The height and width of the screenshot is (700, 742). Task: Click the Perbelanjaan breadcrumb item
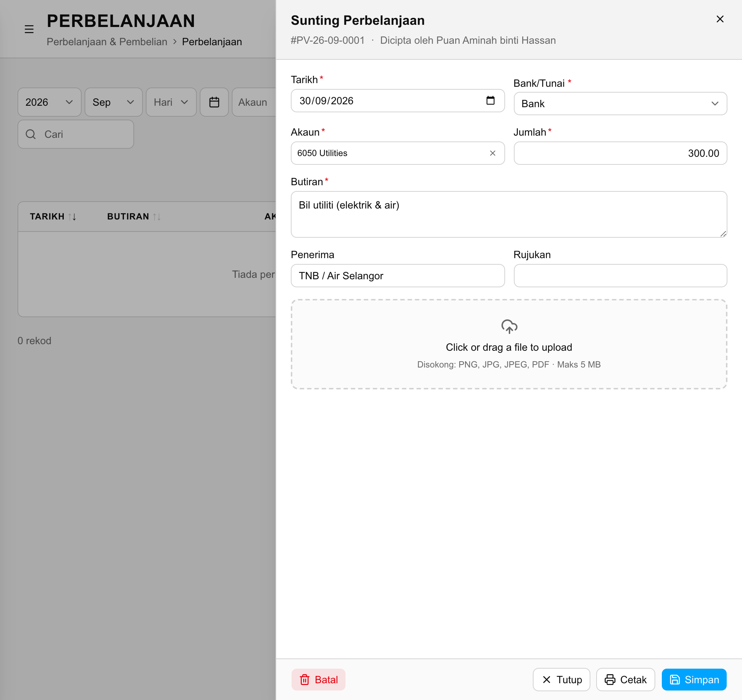click(x=212, y=42)
